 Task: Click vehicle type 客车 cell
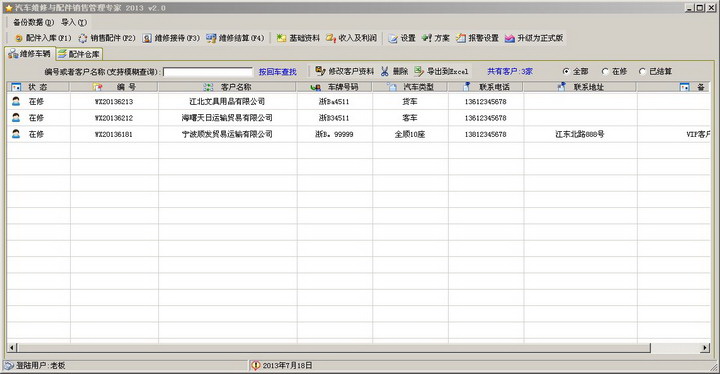tap(410, 118)
